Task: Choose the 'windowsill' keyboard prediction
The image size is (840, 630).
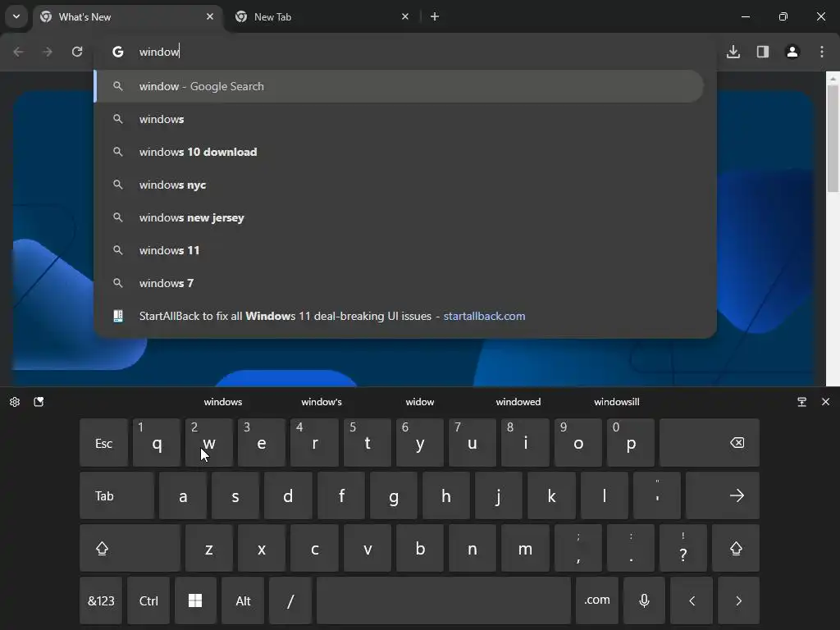Action: pyautogui.click(x=617, y=402)
